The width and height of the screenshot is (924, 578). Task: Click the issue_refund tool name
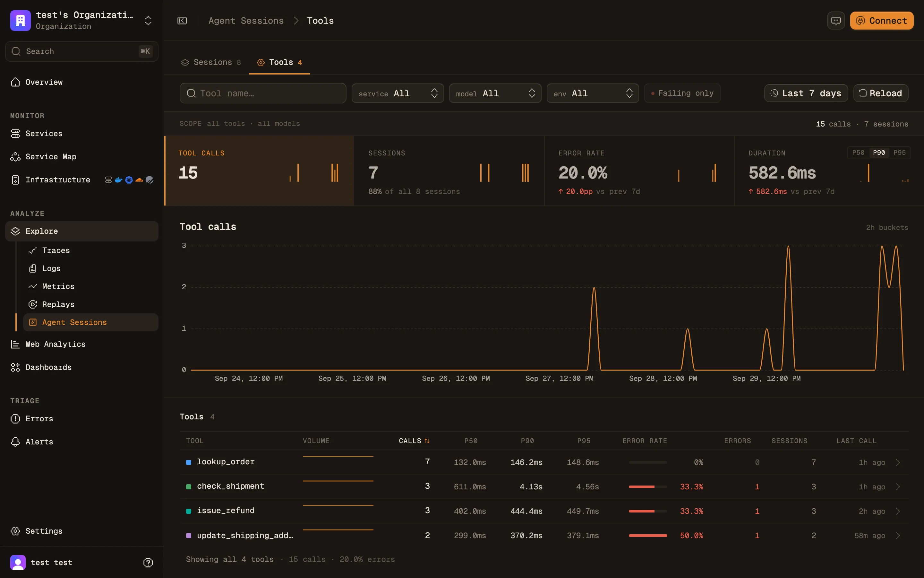click(226, 511)
